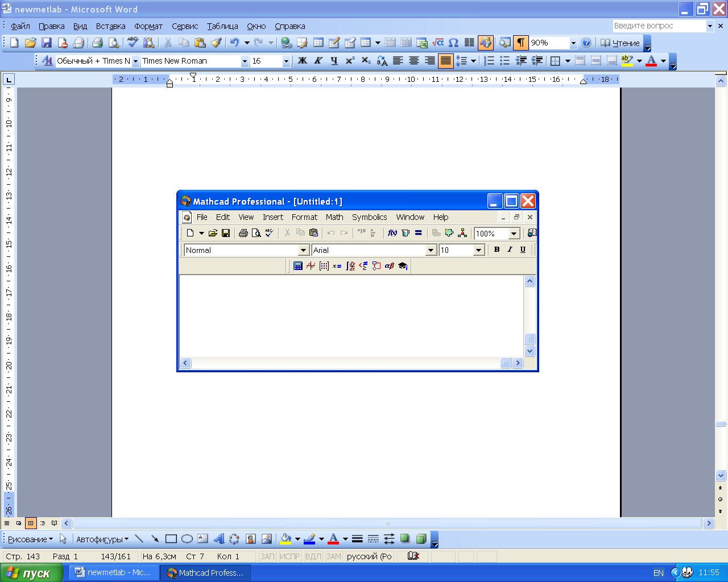Image resolution: width=728 pixels, height=582 pixels.
Task: Open the Symbolics menu in Mathcad
Action: [369, 217]
